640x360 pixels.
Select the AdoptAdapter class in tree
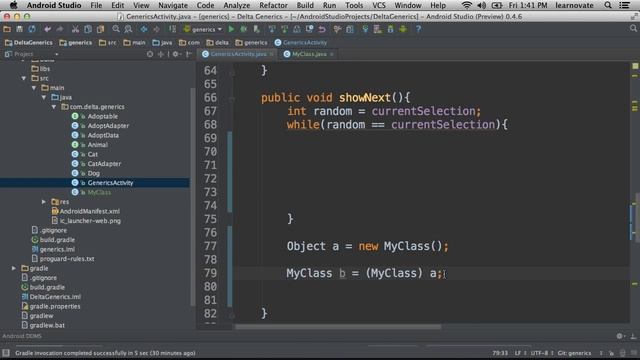click(x=108, y=126)
